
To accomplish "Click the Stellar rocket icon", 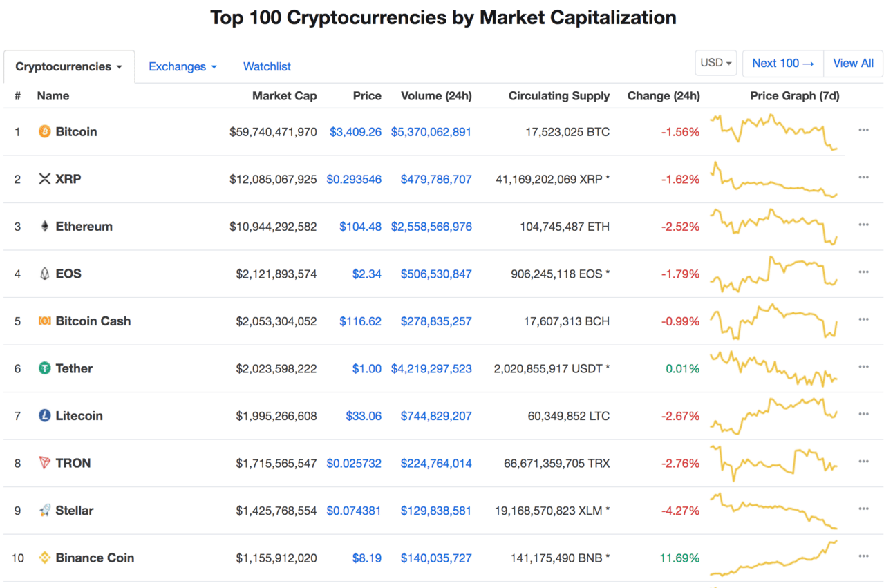I will coord(44,511).
